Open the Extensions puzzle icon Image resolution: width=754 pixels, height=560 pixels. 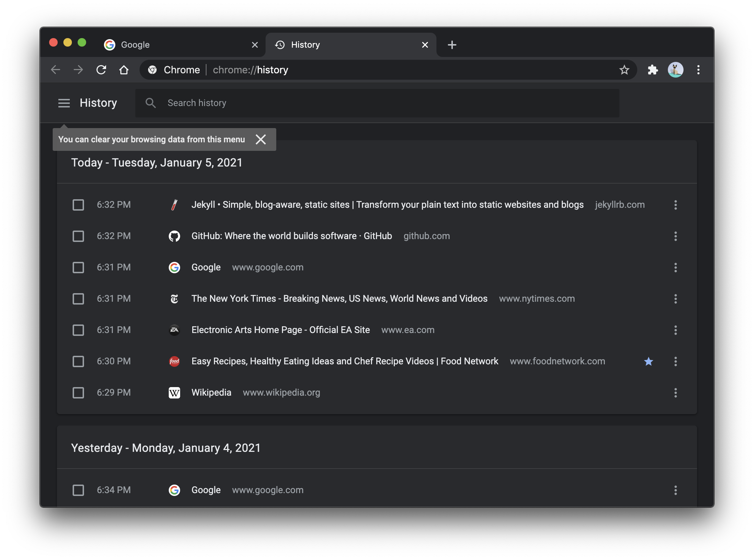(x=653, y=70)
